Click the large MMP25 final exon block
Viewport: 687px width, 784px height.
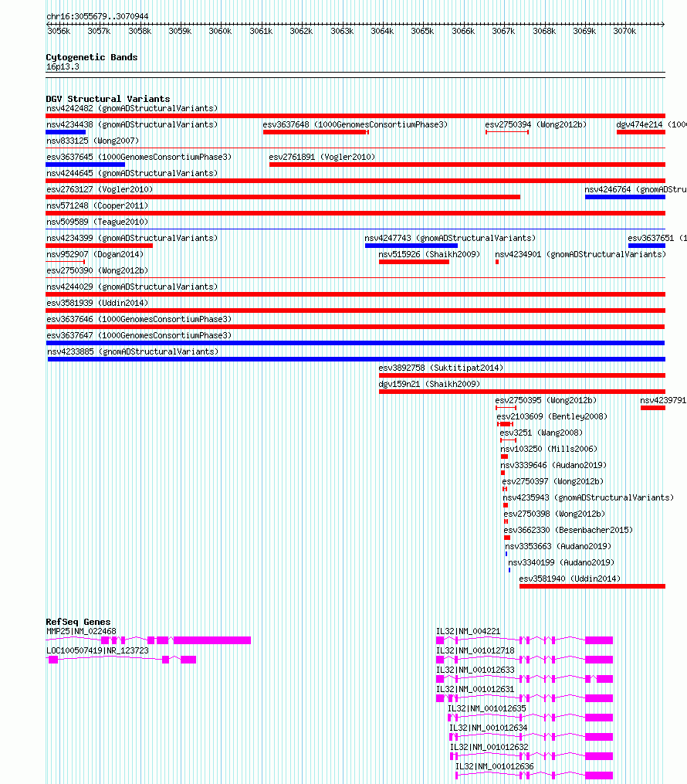pos(212,640)
